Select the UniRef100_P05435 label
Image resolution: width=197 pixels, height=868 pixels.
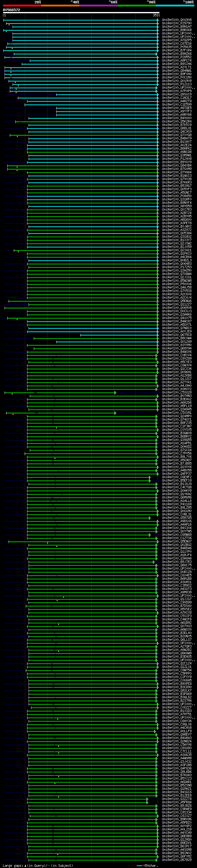[176, 47]
